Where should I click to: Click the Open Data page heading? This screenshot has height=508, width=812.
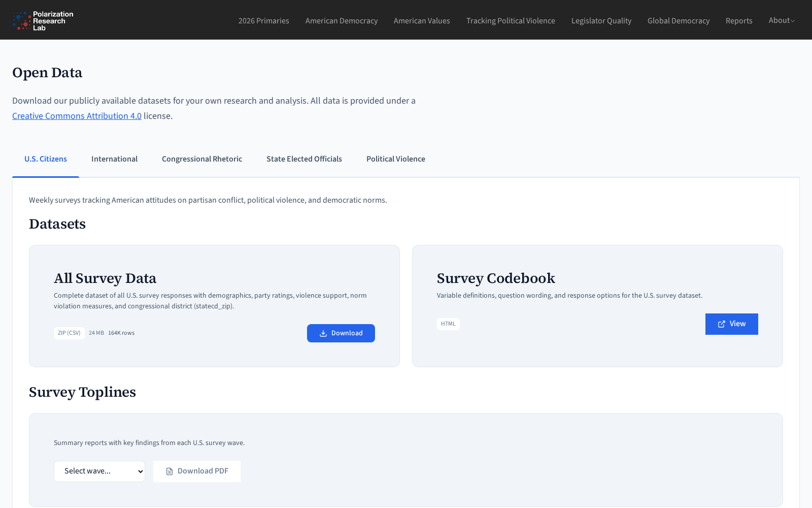[x=47, y=73]
